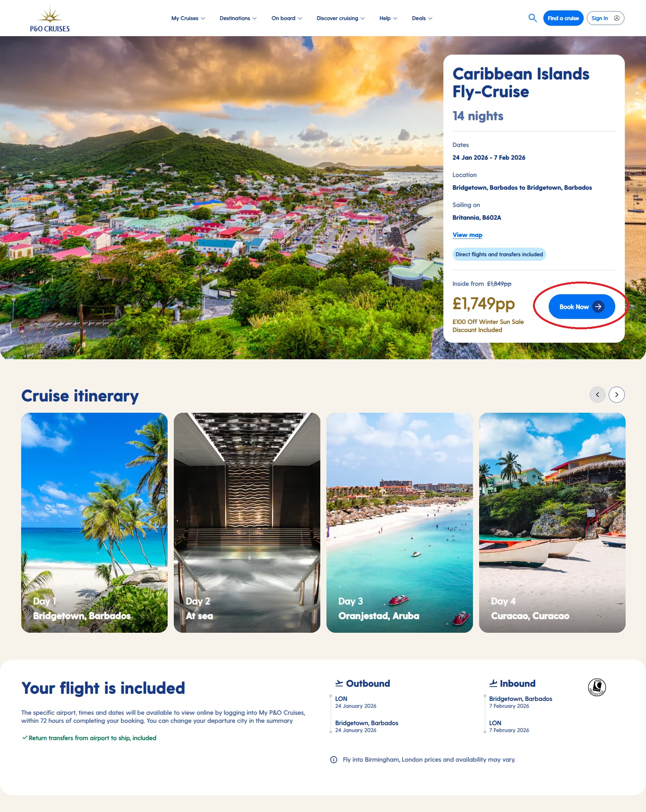Go to the previous itinerary slide arrow

[x=598, y=395]
